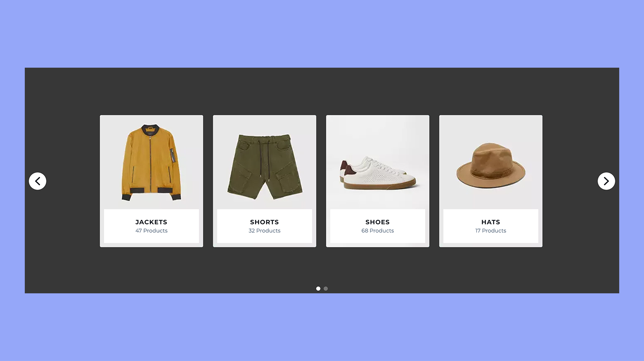The height and width of the screenshot is (361, 644).
Task: Click the 32 Products link under Shorts
Action: click(x=264, y=231)
